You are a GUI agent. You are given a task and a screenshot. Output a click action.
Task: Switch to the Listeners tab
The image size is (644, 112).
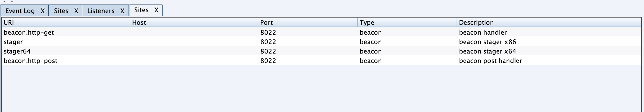101,11
